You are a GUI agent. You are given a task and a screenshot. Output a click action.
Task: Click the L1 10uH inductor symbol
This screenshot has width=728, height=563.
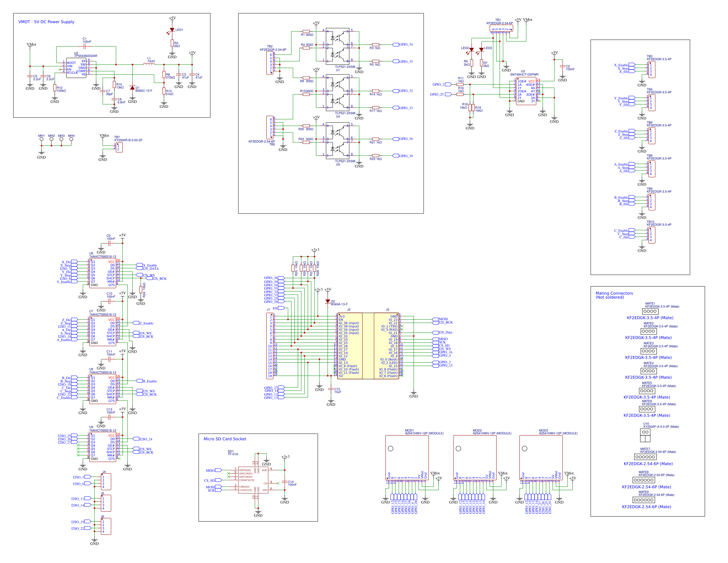tap(149, 64)
